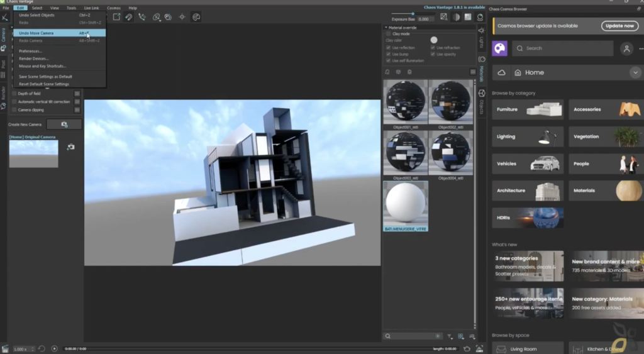This screenshot has width=644, height=354.
Task: Toggle the Use refraction checkbox
Action: pos(433,48)
